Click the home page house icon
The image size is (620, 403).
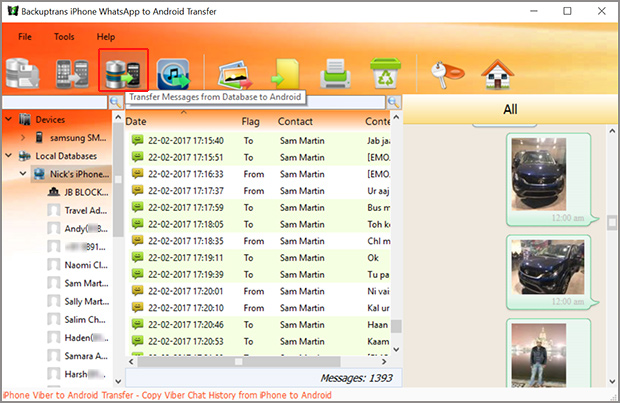[497, 74]
